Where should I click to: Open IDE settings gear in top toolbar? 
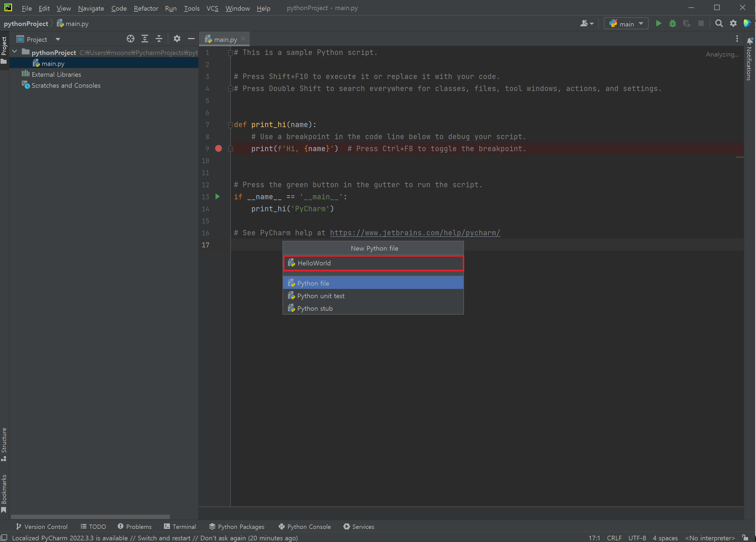733,24
